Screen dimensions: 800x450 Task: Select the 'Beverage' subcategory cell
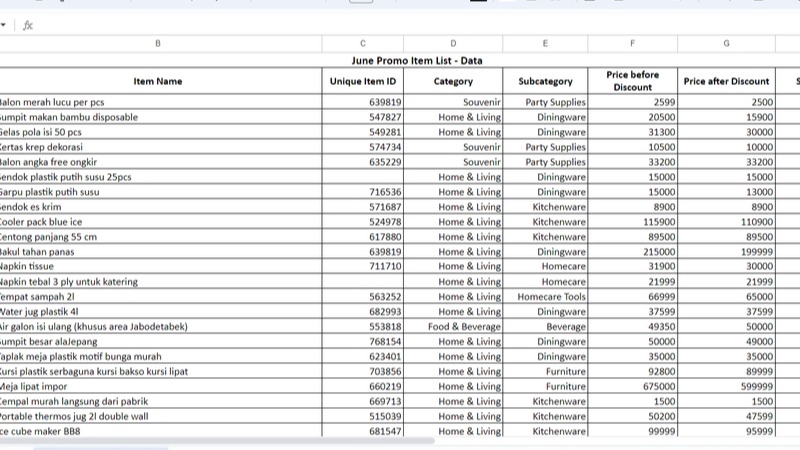coord(545,327)
